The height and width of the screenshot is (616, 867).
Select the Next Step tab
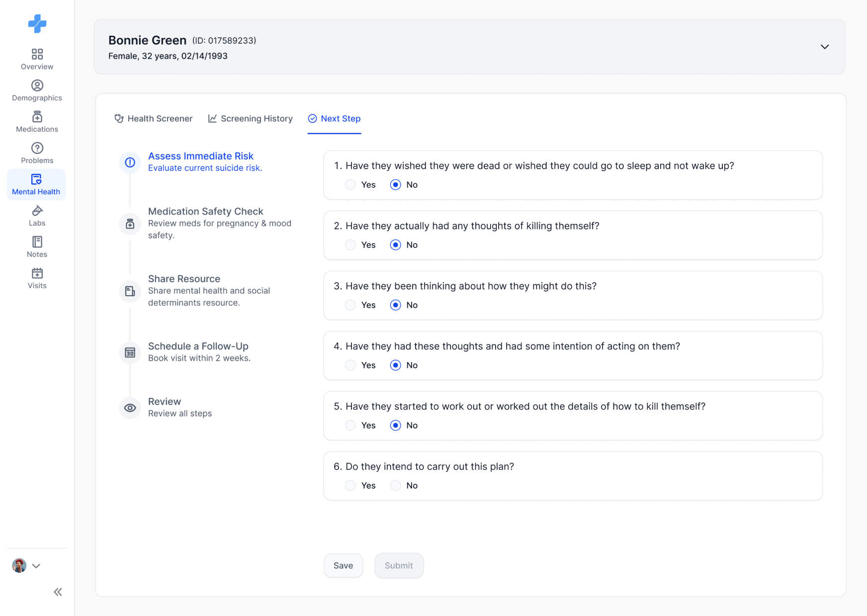click(x=334, y=119)
